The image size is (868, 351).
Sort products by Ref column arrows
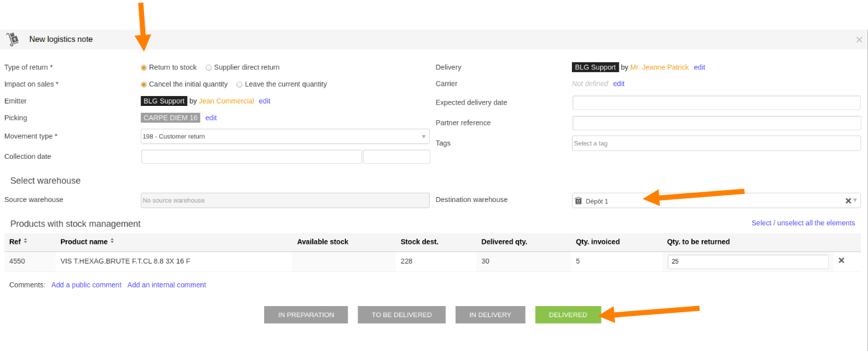[25, 241]
